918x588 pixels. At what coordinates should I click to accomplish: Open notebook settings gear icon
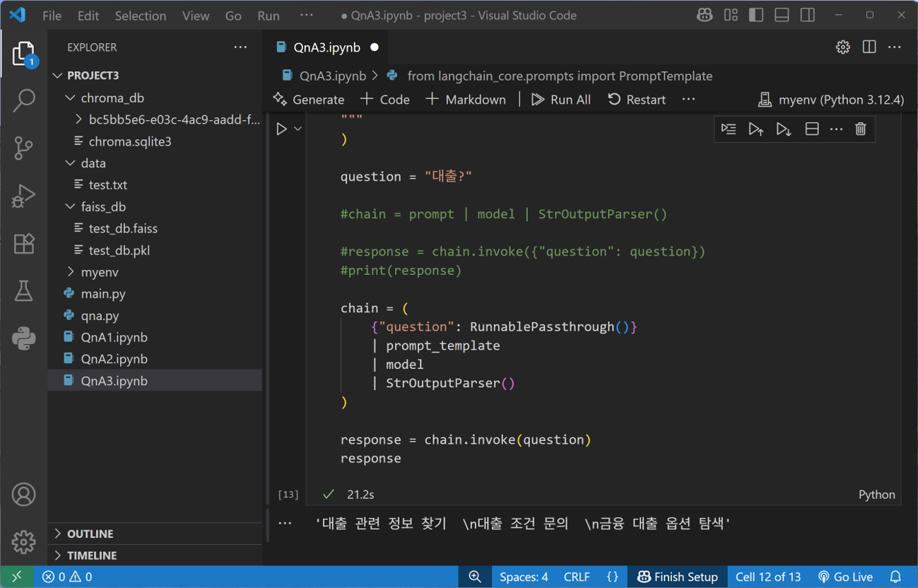click(842, 47)
